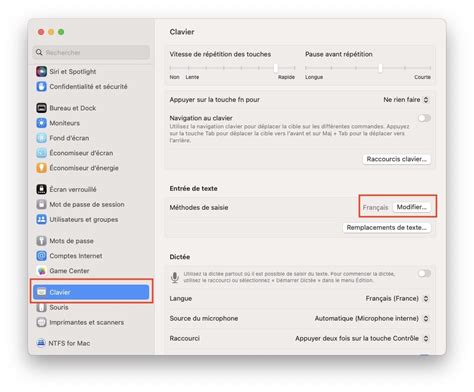
Task: Select Écran verrouillé in sidebar
Action: [91, 189]
